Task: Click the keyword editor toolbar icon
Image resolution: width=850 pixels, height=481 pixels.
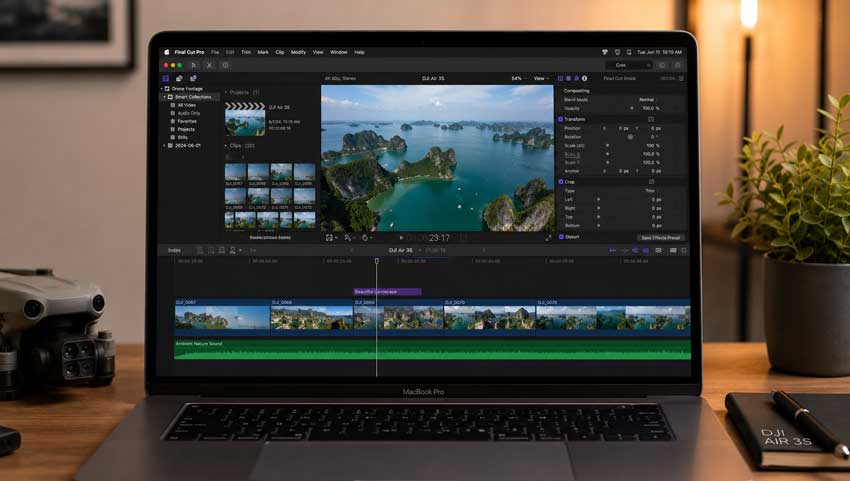Action: [209, 65]
